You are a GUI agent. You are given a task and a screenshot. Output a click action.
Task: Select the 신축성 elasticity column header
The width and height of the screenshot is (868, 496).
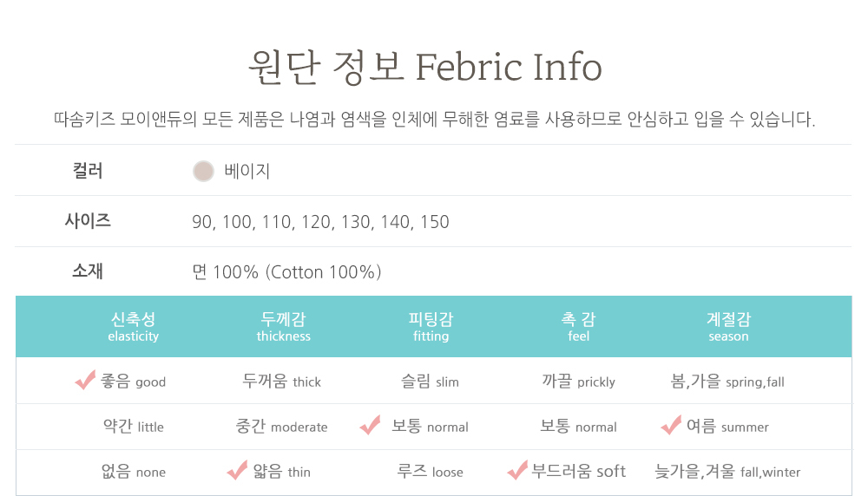coord(134,327)
